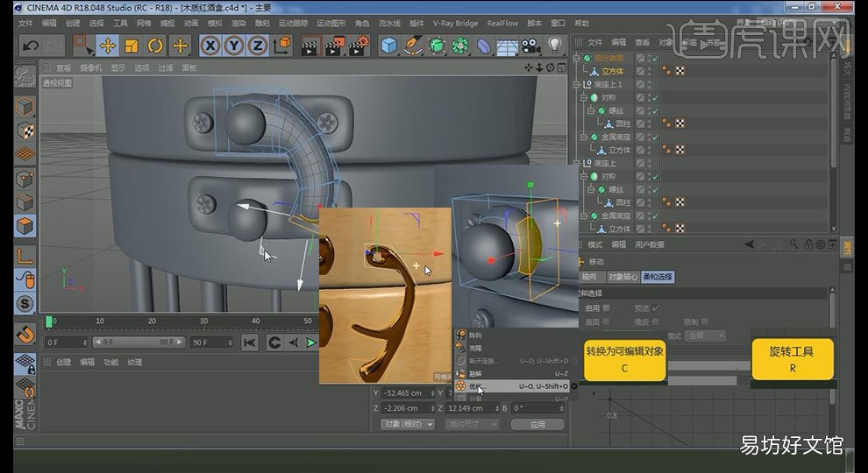
Task: Collapse the top subdivision object tree
Action: pos(576,58)
